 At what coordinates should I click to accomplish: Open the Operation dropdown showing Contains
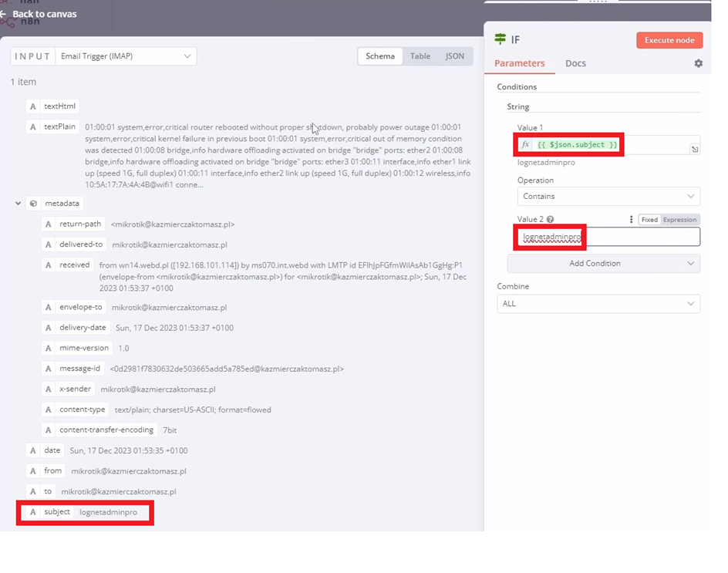607,197
